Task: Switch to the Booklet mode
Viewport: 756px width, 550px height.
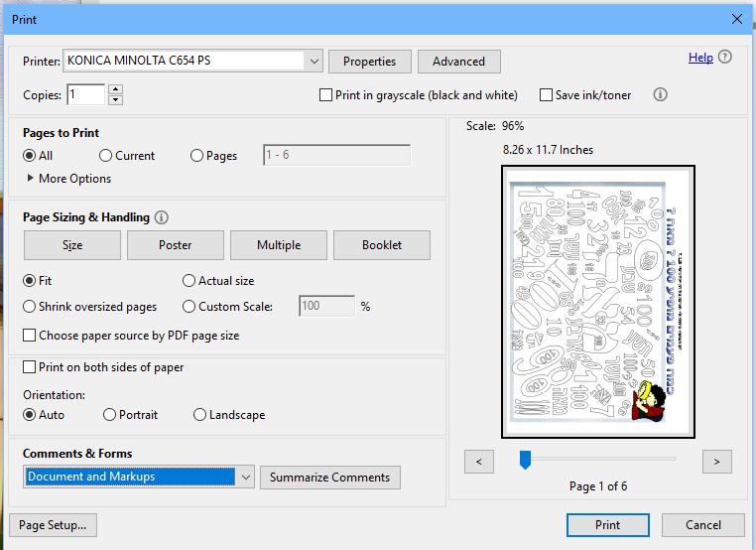Action: [382, 245]
